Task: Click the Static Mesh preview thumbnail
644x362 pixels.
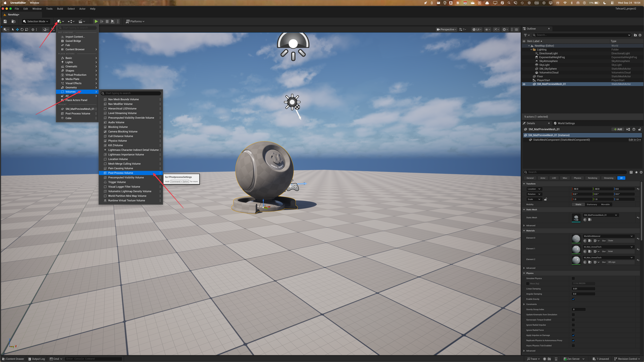Action: click(576, 218)
